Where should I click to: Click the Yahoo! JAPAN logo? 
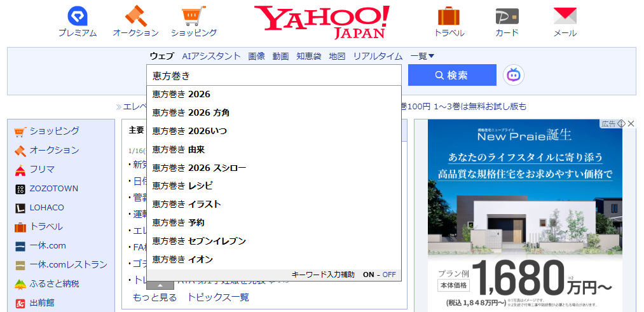tap(322, 23)
